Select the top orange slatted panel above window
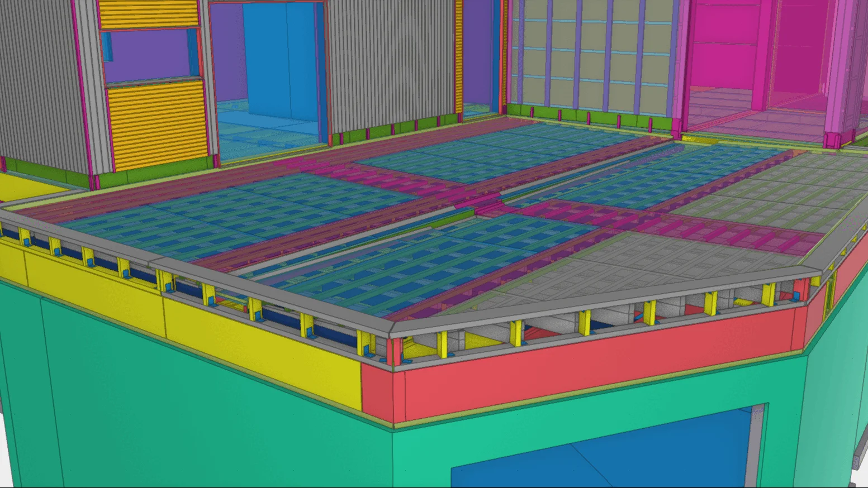The image size is (868, 488). (149, 14)
